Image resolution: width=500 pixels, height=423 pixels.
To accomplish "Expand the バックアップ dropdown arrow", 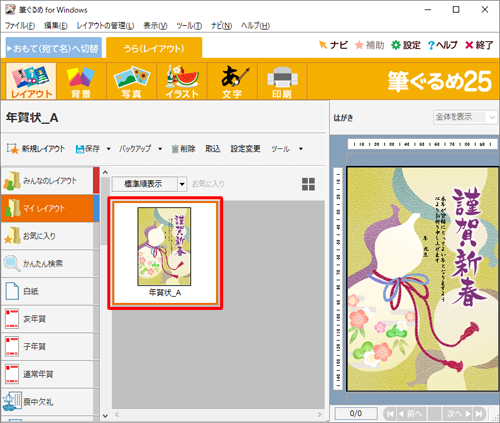I will [160, 149].
